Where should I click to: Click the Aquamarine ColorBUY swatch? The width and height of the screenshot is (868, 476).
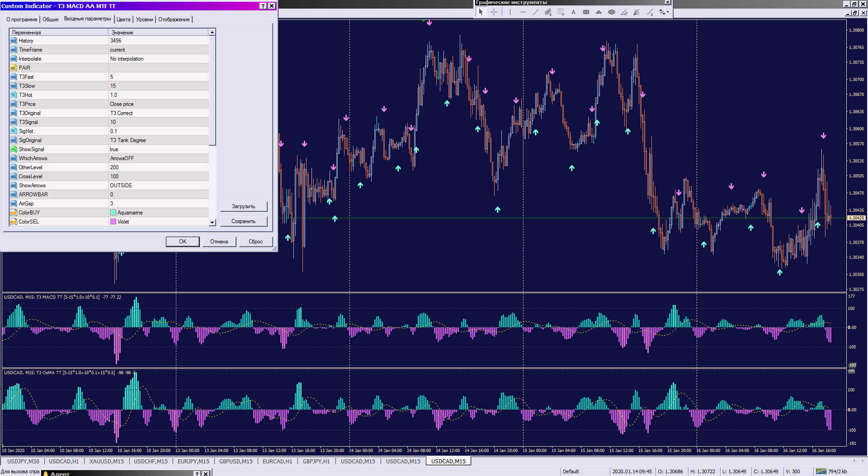tap(113, 213)
